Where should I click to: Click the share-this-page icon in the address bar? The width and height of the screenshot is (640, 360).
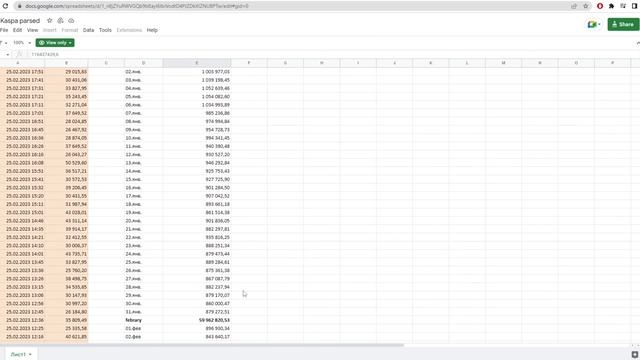(x=574, y=6)
